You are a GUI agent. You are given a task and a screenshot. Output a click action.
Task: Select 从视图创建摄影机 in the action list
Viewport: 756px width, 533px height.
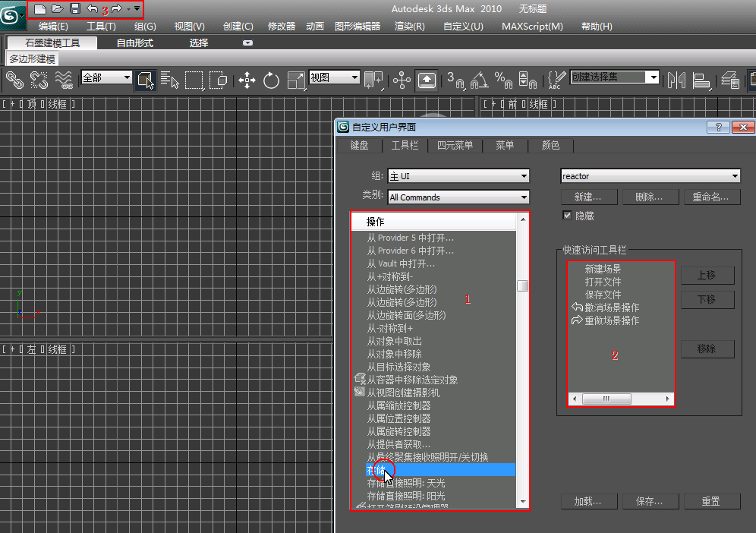(402, 393)
